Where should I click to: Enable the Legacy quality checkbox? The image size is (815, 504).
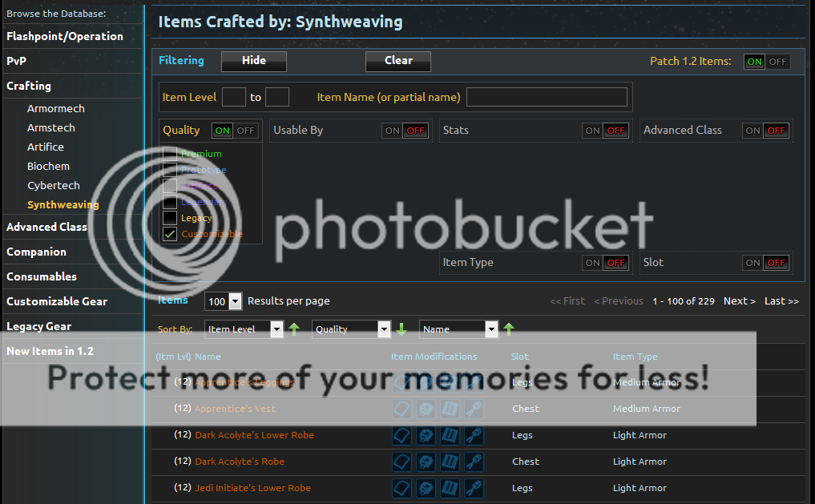170,218
